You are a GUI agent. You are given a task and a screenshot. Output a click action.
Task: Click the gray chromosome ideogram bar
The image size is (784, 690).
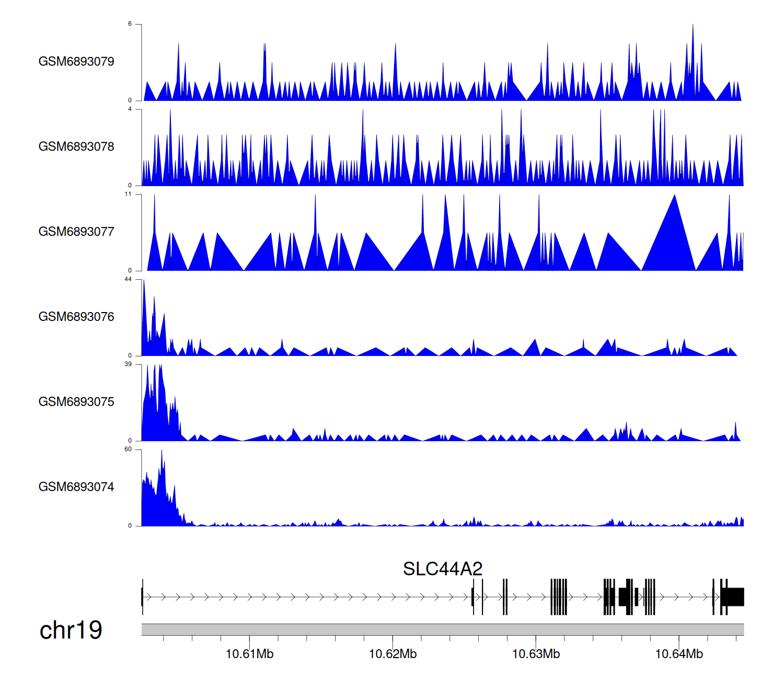coord(442,629)
